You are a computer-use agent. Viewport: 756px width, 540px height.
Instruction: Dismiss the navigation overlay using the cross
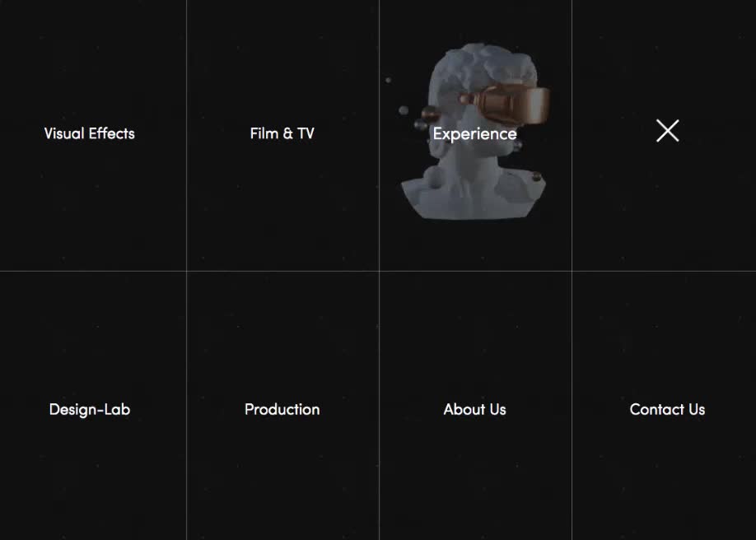click(667, 131)
